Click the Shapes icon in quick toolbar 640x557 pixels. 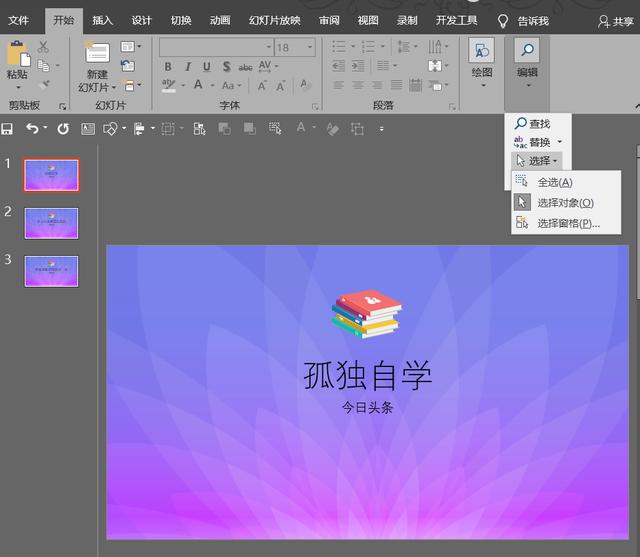click(x=111, y=129)
